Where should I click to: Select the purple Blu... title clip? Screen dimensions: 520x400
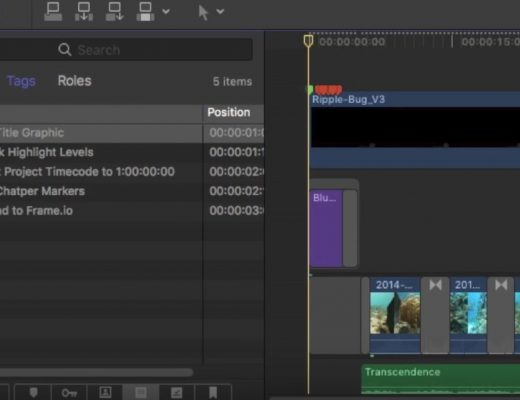pos(326,228)
